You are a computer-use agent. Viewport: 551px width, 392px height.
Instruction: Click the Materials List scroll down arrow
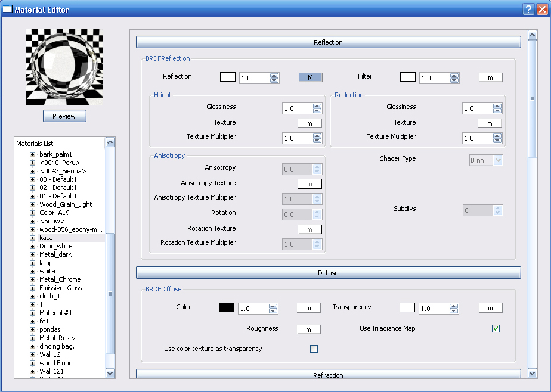click(x=110, y=374)
